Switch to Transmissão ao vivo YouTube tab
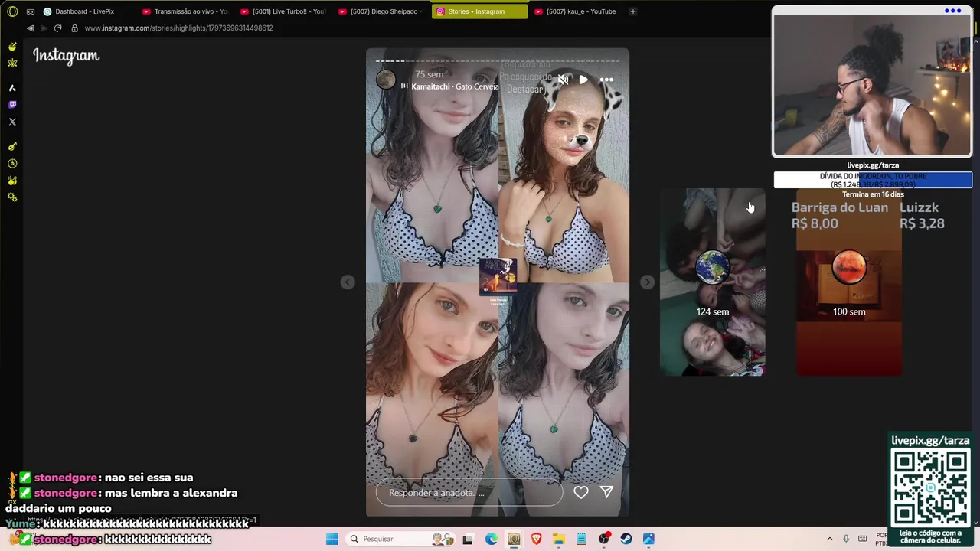This screenshot has width=980, height=551. pyautogui.click(x=185, y=11)
